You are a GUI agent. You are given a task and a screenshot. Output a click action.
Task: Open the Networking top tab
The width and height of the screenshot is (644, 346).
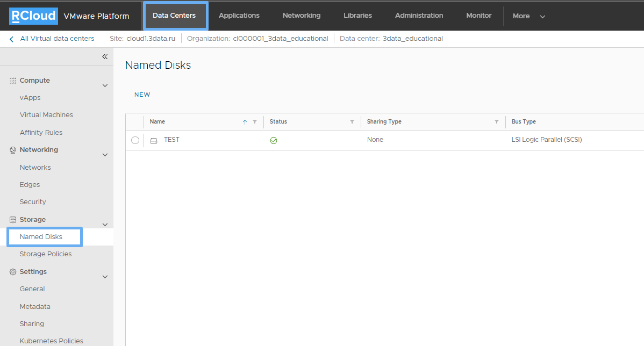click(302, 16)
